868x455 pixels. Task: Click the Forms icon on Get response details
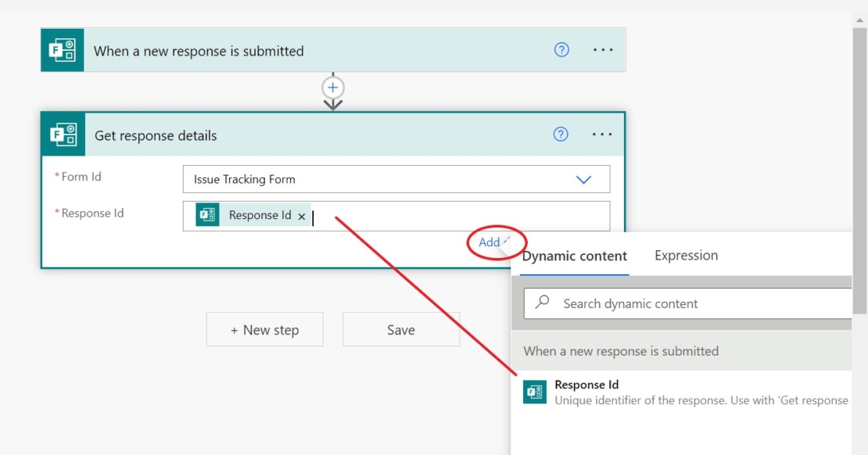[63, 134]
